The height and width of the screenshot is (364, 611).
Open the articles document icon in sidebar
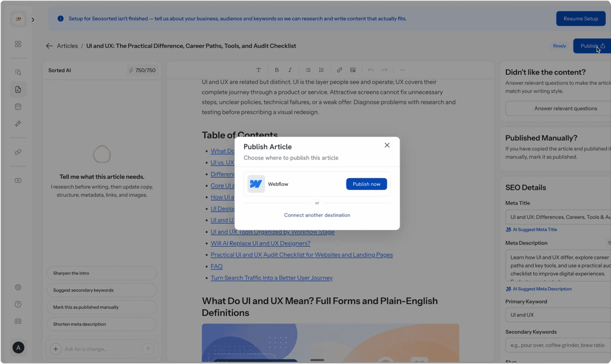pyautogui.click(x=18, y=90)
